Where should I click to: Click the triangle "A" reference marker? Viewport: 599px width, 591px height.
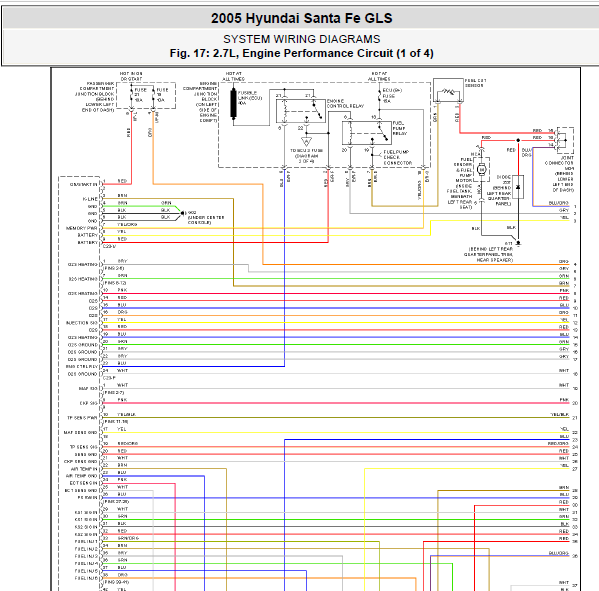pos(306,141)
